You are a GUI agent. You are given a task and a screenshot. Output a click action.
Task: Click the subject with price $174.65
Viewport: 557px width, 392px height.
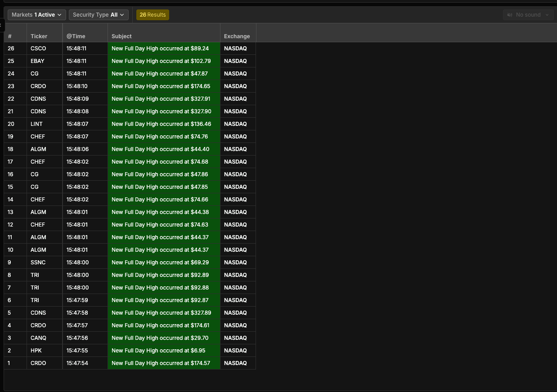click(x=164, y=86)
